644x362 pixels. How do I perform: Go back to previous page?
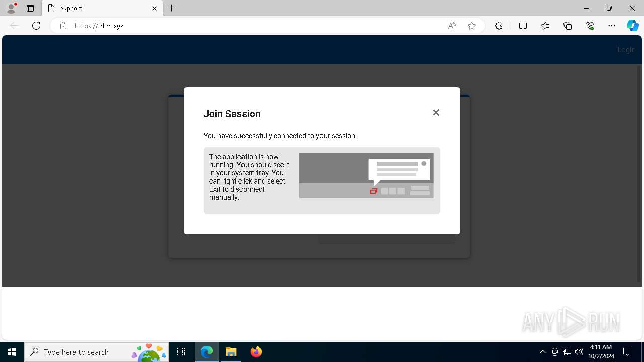click(x=14, y=26)
